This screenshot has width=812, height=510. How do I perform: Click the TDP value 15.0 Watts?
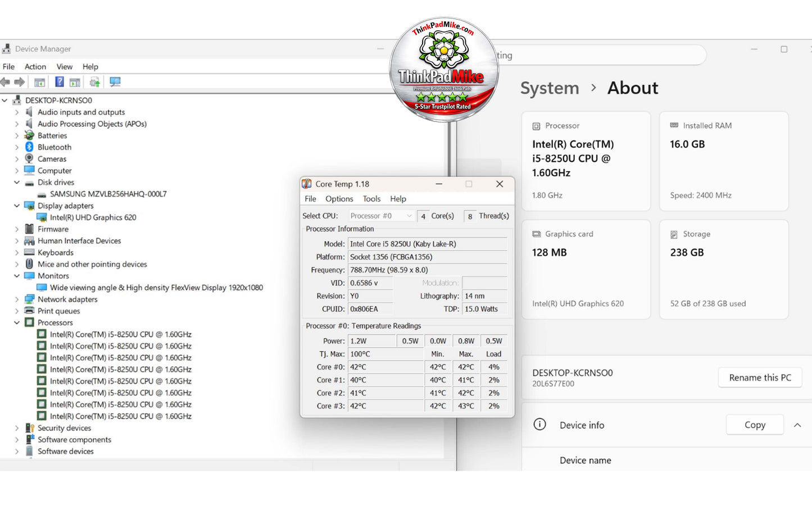[x=484, y=309]
